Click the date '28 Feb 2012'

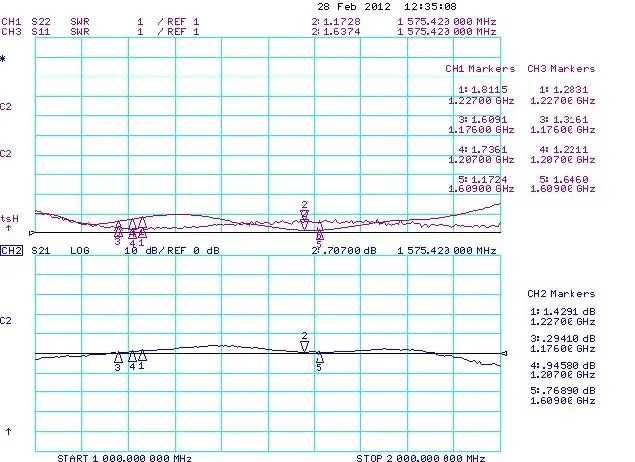(x=354, y=6)
